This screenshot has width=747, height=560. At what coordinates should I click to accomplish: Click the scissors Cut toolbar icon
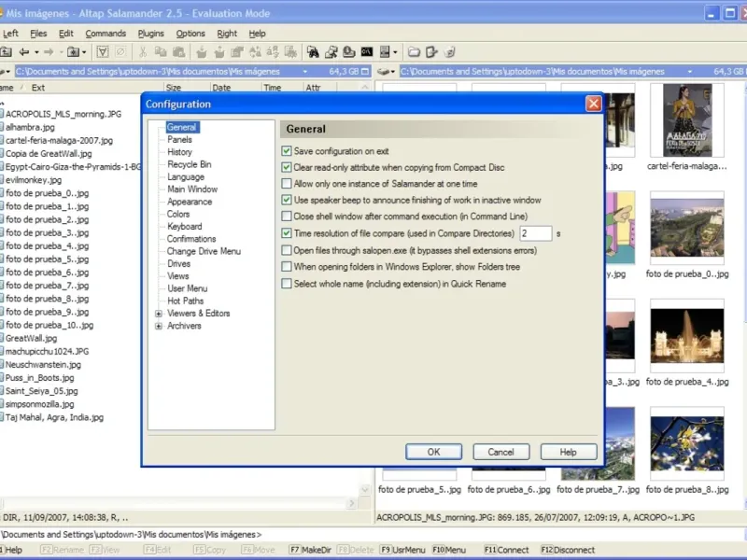(142, 52)
